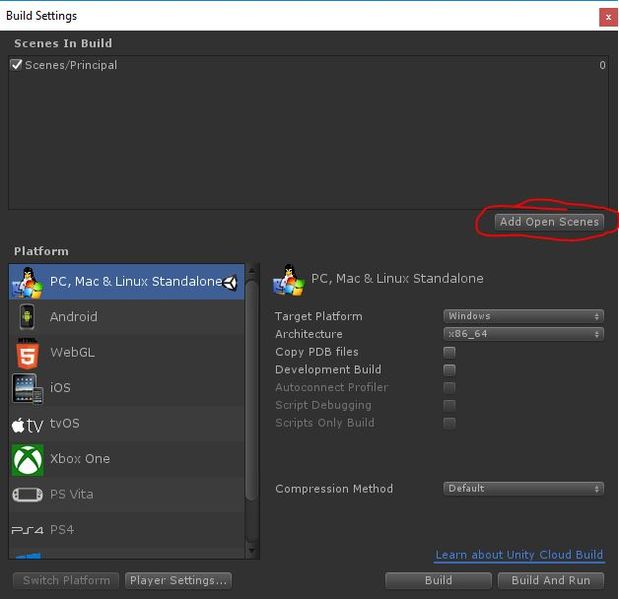Close the Build Settings window
Viewport: 619px width, 599px height.
(608, 17)
